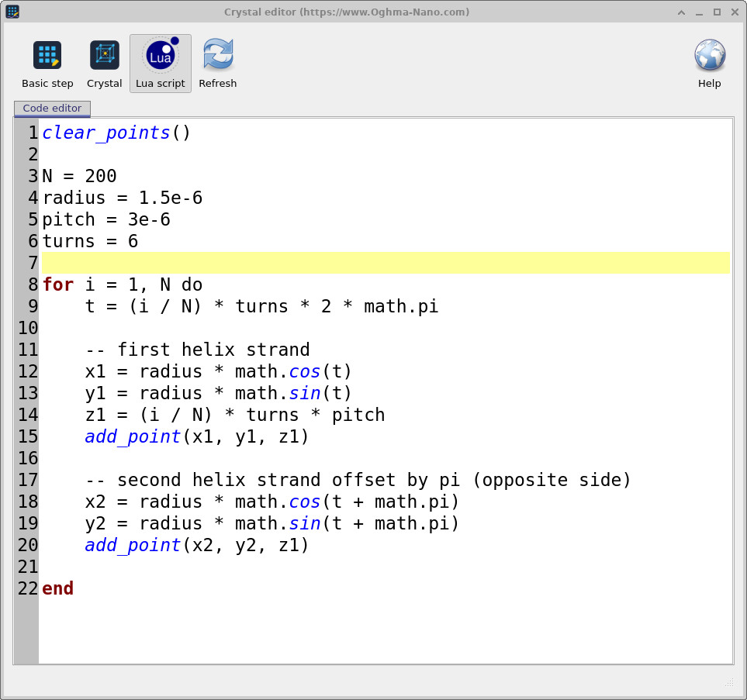The height and width of the screenshot is (700, 747).
Task: Click the 'z1 = (i / N) * turns * pitch' line
Action: click(x=235, y=415)
